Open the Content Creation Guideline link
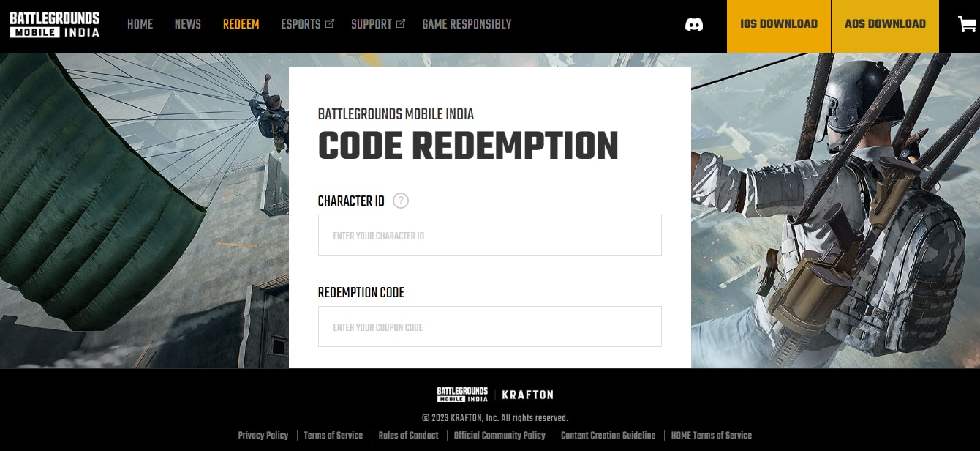 pos(608,435)
